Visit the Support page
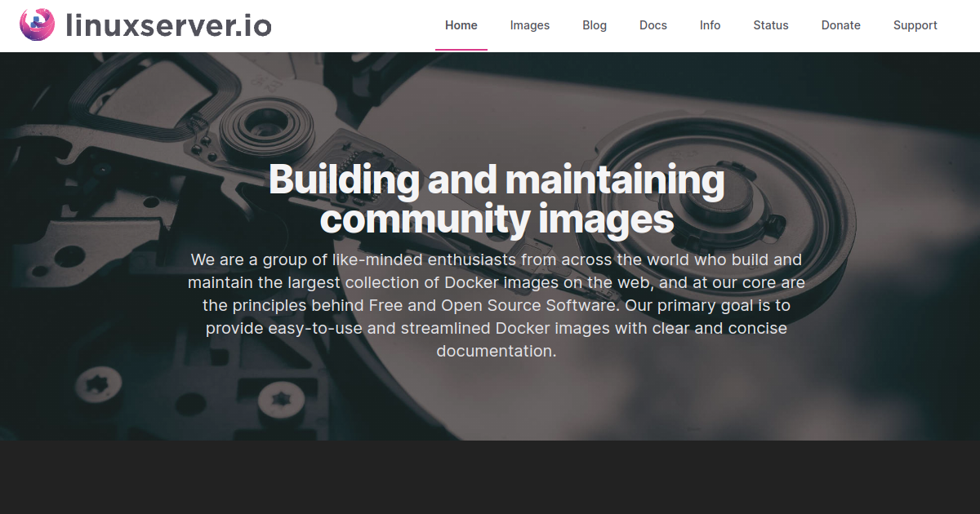The width and height of the screenshot is (980, 514). [915, 25]
